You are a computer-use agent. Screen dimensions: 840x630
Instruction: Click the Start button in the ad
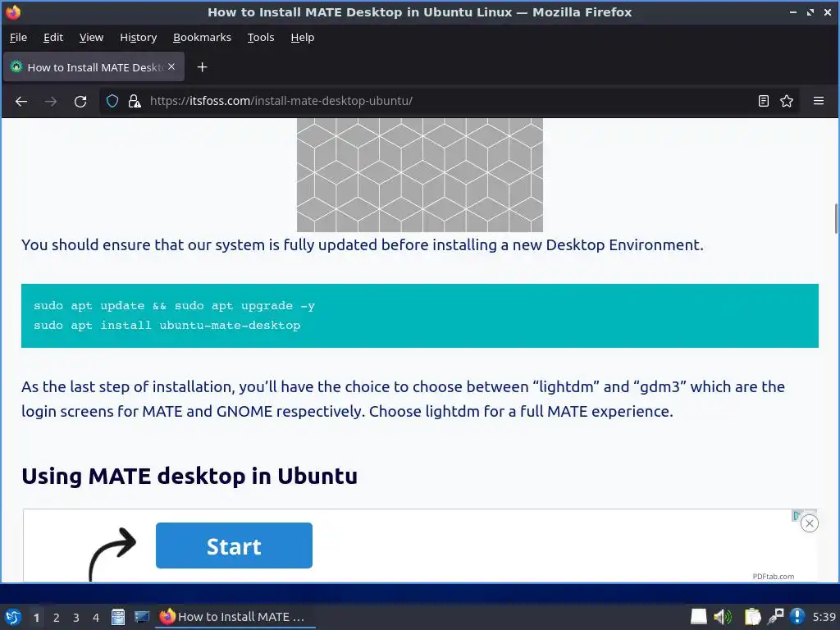coord(234,546)
